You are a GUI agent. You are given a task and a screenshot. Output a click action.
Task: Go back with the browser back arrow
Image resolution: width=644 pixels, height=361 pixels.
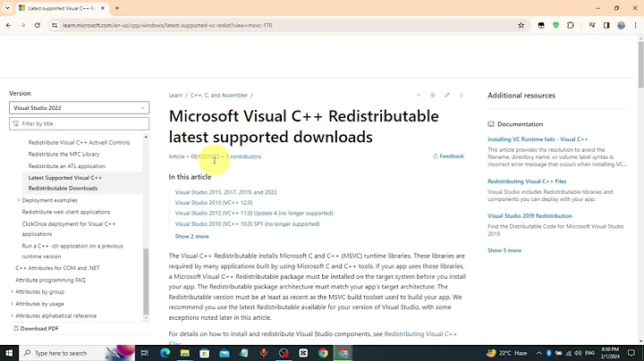point(9,25)
